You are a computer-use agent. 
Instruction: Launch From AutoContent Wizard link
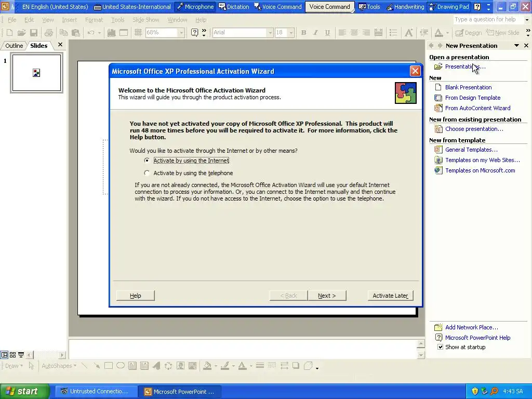pyautogui.click(x=478, y=108)
